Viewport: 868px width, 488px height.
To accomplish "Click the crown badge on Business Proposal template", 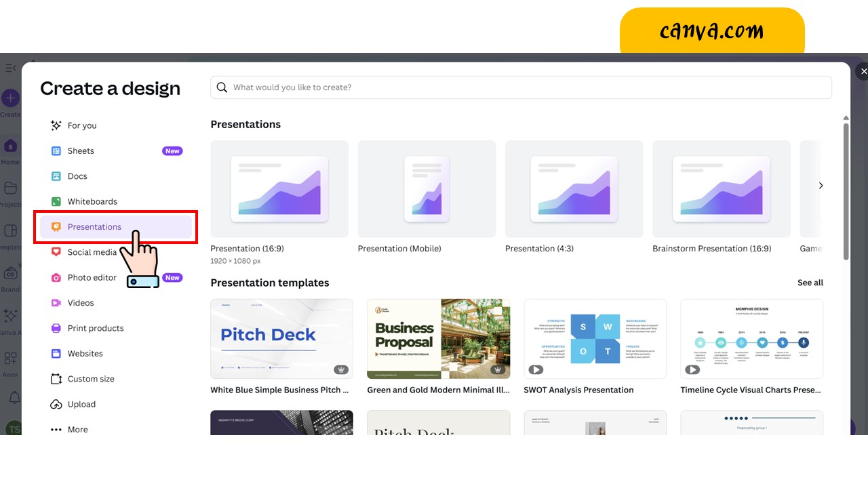I will pos(498,370).
